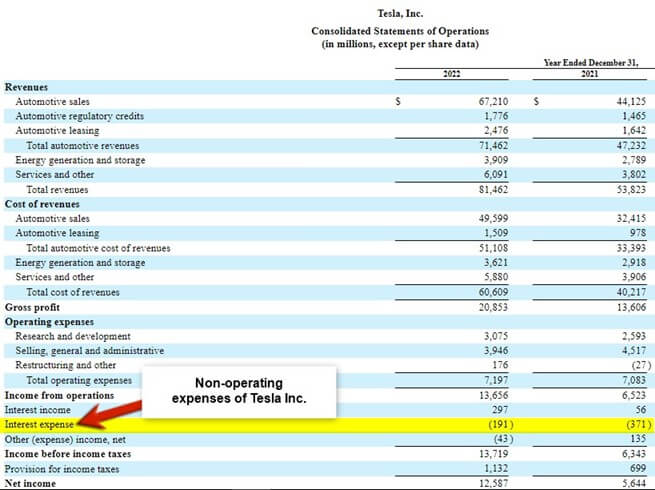Image resolution: width=655 pixels, height=490 pixels.
Task: Select the 3,075 R&D value
Action: pyautogui.click(x=496, y=336)
